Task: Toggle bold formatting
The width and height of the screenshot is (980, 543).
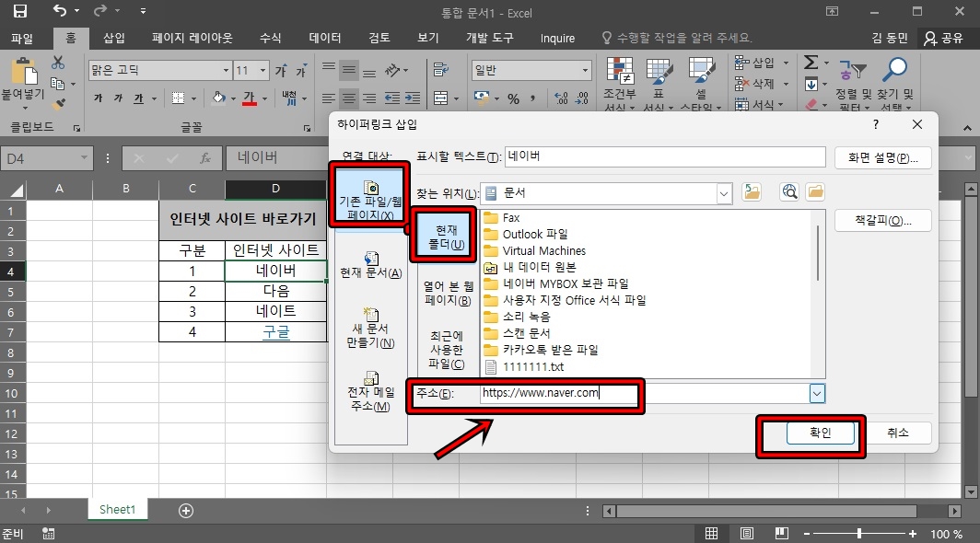Action: click(x=99, y=98)
